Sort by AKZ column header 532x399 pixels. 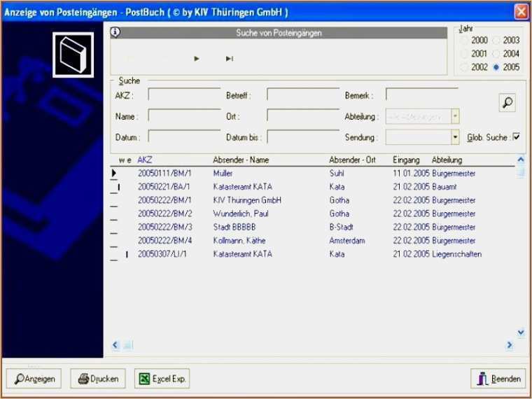tap(144, 160)
